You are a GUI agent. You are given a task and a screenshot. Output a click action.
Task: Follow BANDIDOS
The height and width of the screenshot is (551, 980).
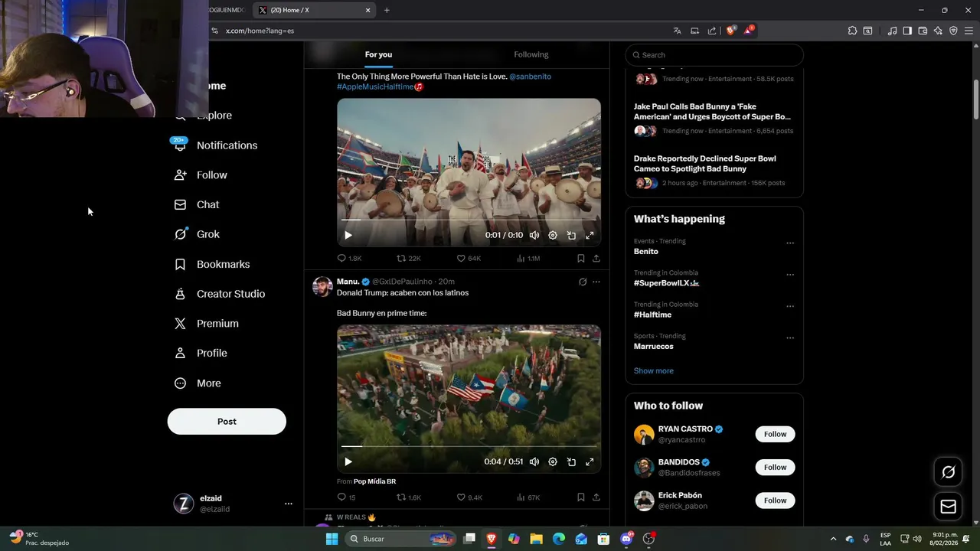click(x=775, y=468)
